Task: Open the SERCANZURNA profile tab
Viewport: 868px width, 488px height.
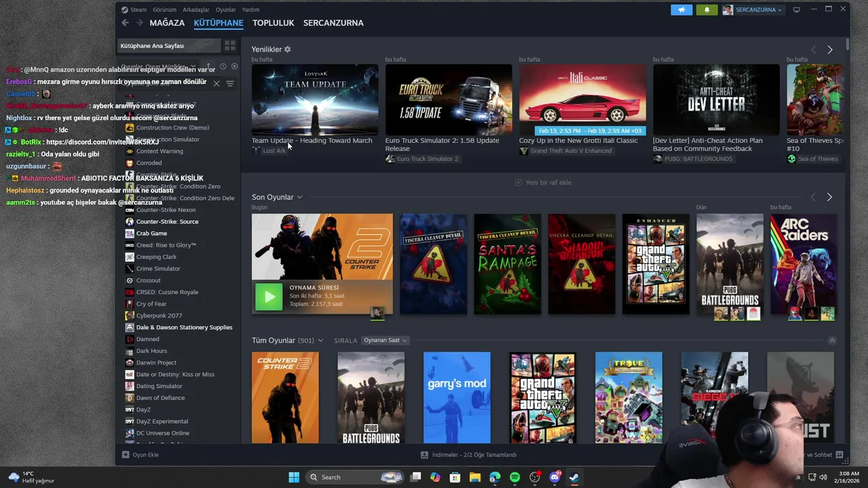Action: tap(333, 23)
